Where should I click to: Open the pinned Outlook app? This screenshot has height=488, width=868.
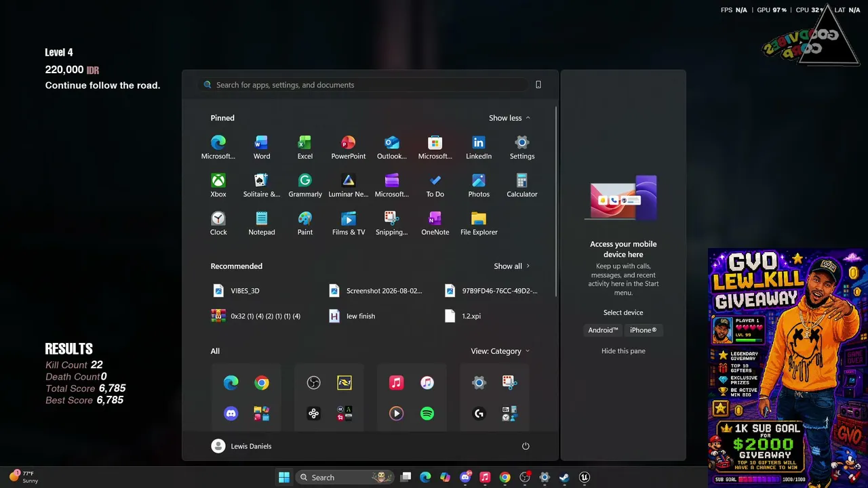point(392,147)
